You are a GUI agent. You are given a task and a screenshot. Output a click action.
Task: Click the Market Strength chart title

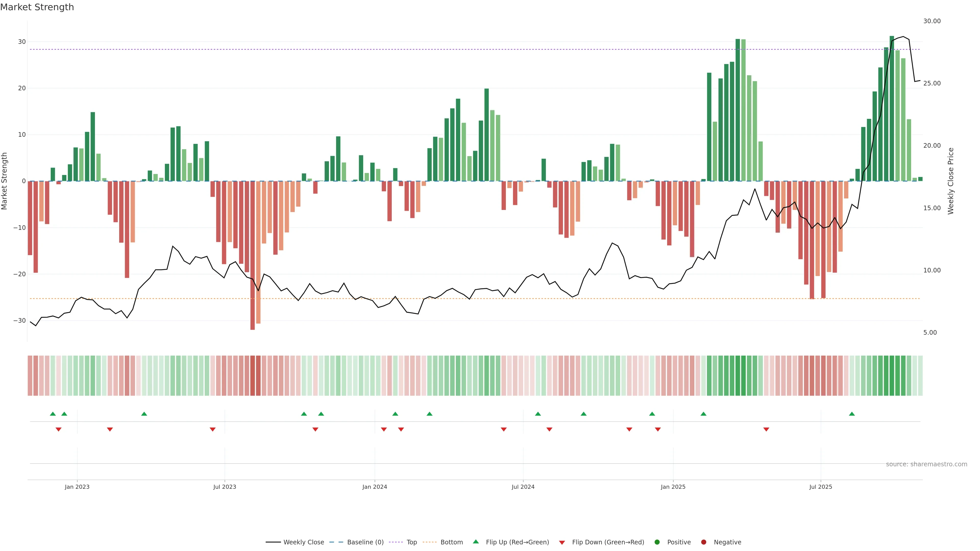pos(37,7)
